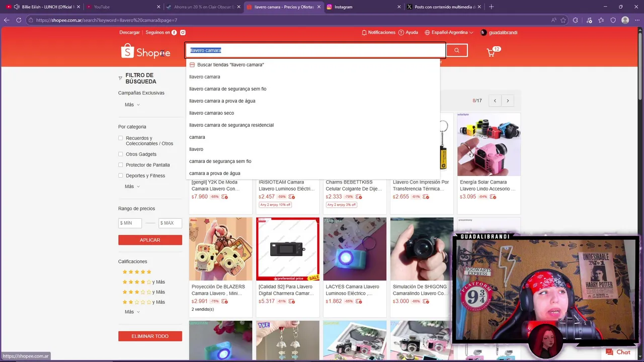Filter by two stars y Más
Screen dimensions: 644x362
[143, 302]
